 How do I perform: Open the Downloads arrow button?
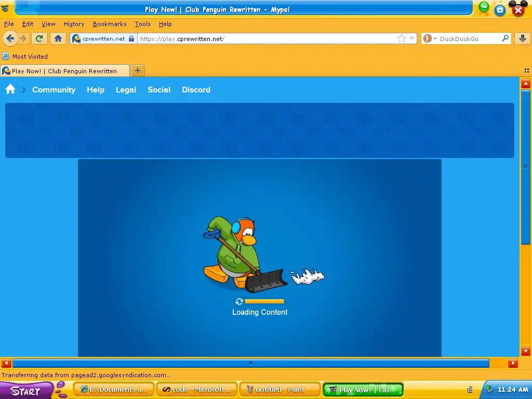(x=523, y=38)
